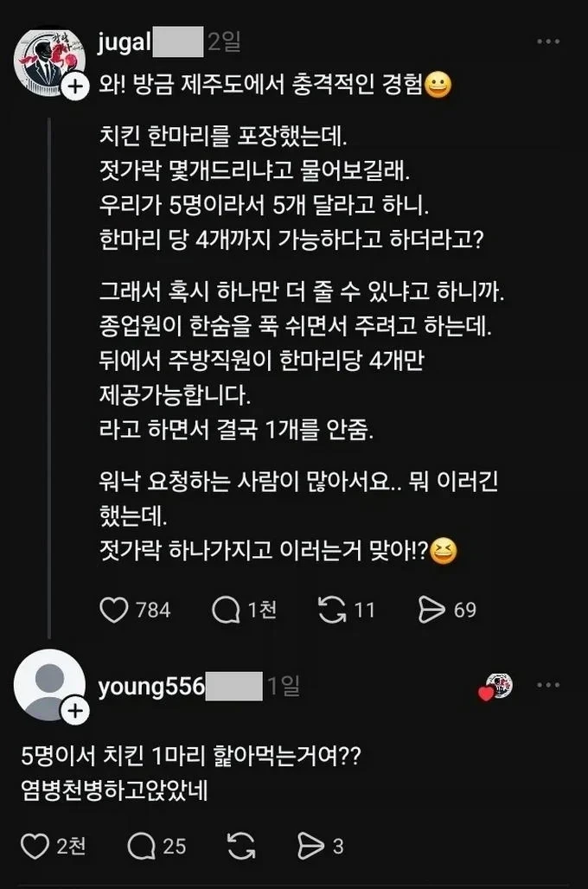Follow jugal using the plus badge
Screen dimensions: 588x889
tap(75, 86)
